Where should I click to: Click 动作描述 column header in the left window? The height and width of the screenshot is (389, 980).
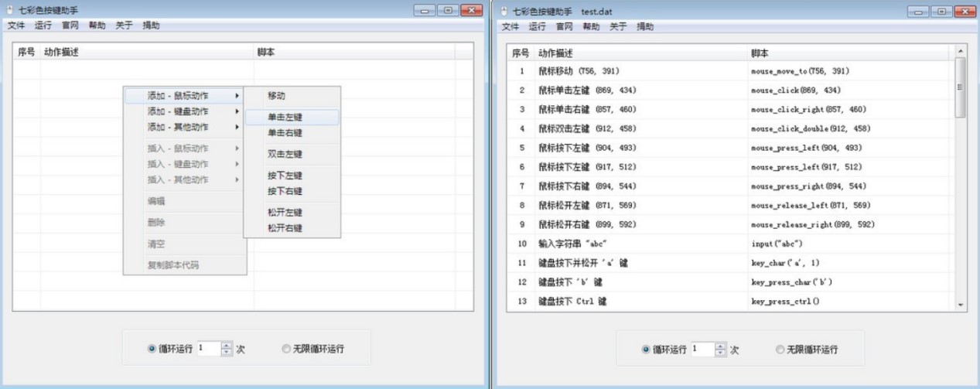147,53
